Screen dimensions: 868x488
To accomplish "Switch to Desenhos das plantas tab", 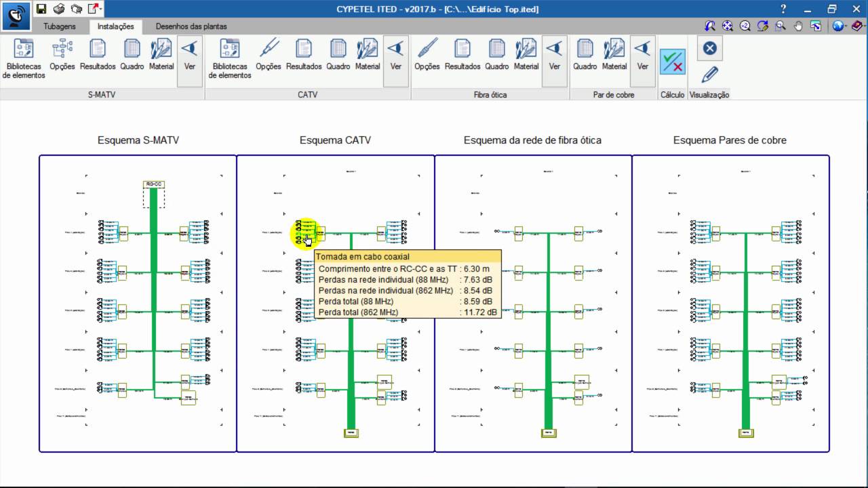I will click(191, 26).
